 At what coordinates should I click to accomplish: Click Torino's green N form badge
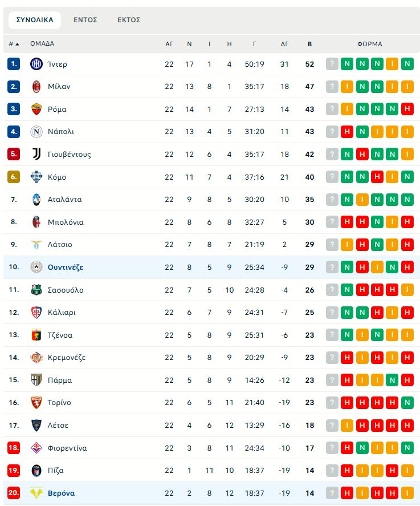coord(407,403)
